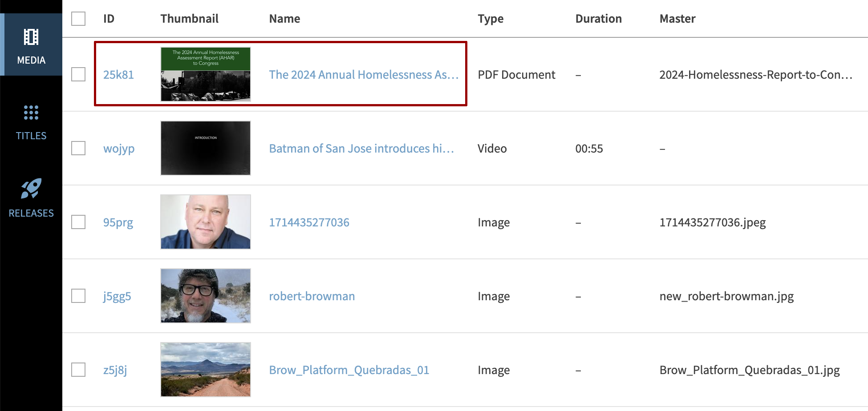Open the Titles grid icon
Image resolution: width=868 pixels, height=411 pixels.
31,113
